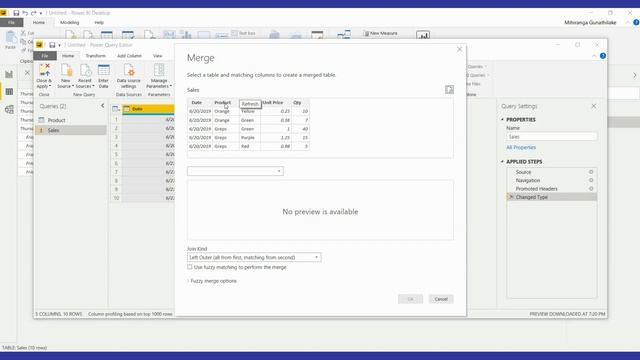This screenshot has width=640, height=360.
Task: Click the help icon in Power BI Desktop
Action: (x=636, y=23)
